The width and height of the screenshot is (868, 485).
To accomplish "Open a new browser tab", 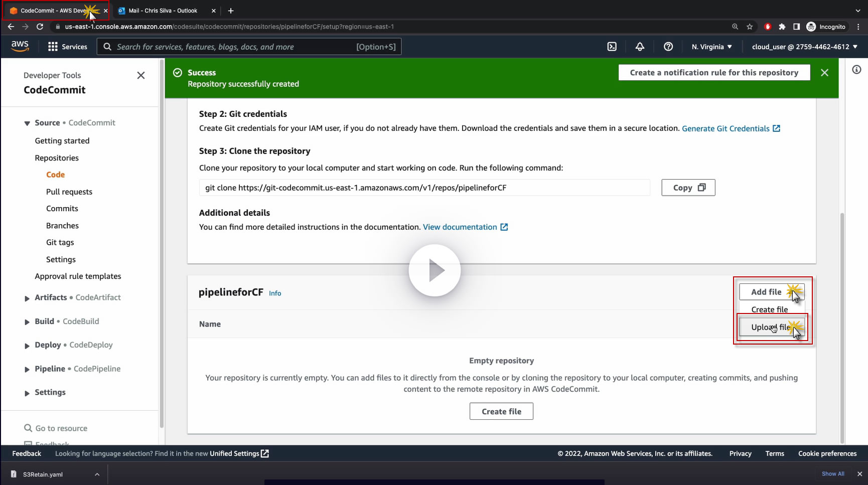I will pos(231,11).
